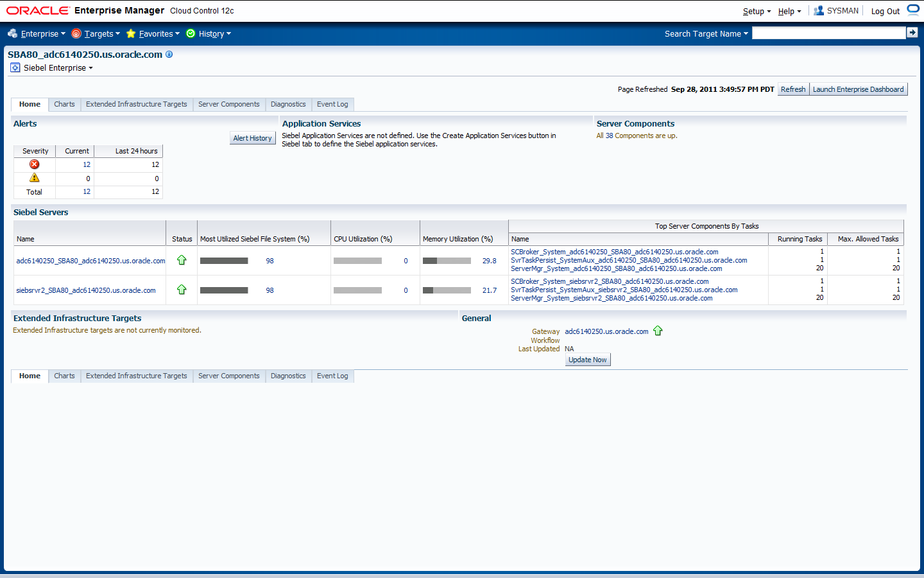Click the Alert History button
924x578 pixels.
[x=253, y=138]
